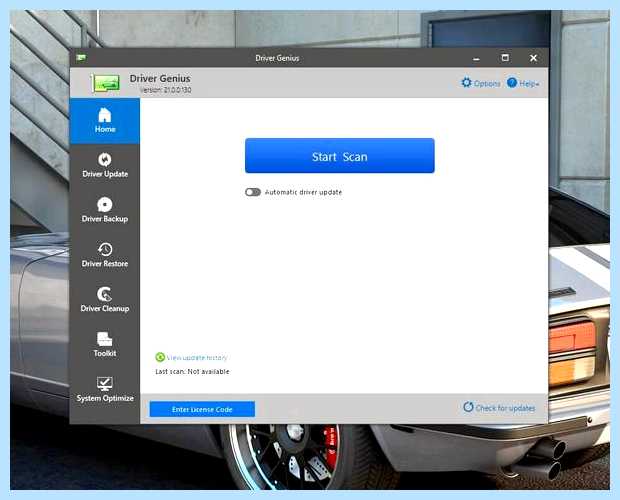Toggle Automatic driver update switch
The image size is (620, 500).
253,192
